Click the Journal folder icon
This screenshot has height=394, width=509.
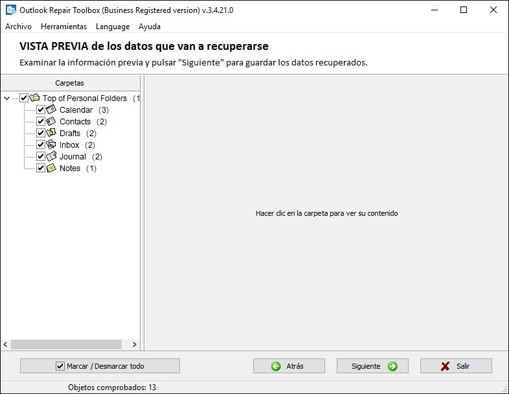point(51,156)
